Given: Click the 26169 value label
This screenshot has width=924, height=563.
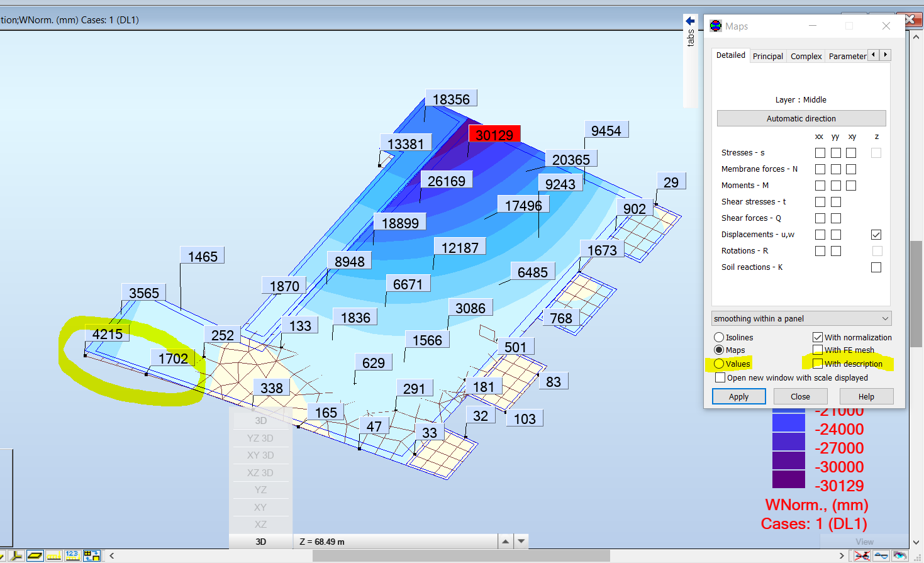Looking at the screenshot, I should 447,181.
